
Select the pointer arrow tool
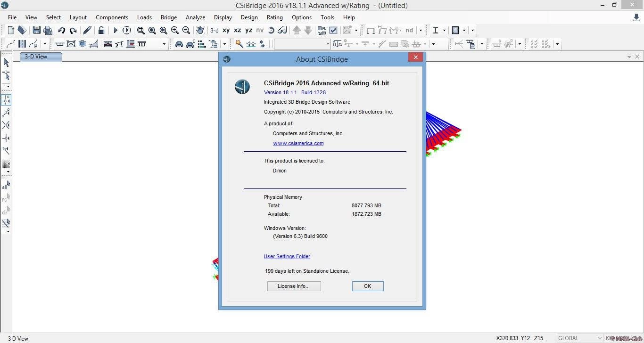[6, 62]
